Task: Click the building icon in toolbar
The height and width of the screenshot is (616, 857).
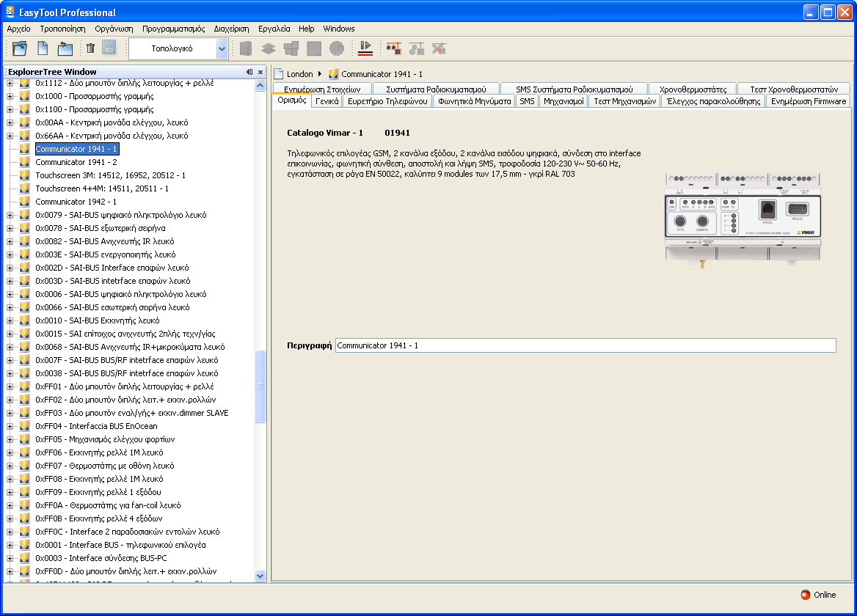Action: pos(246,48)
